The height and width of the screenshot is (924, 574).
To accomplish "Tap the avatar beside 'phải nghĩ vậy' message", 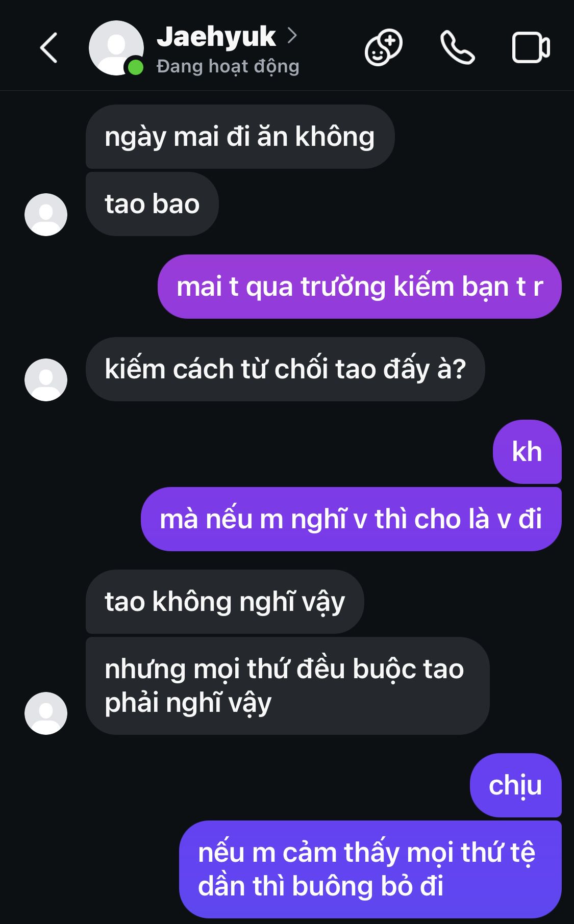I will pyautogui.click(x=46, y=713).
